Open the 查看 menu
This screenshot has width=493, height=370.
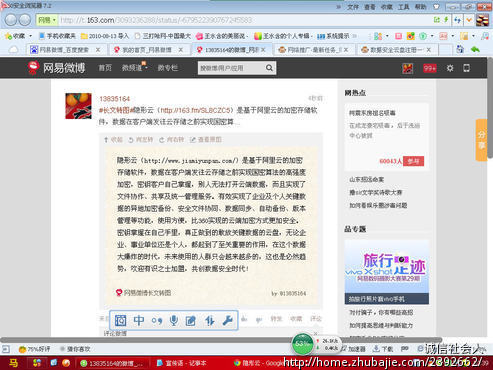click(369, 7)
